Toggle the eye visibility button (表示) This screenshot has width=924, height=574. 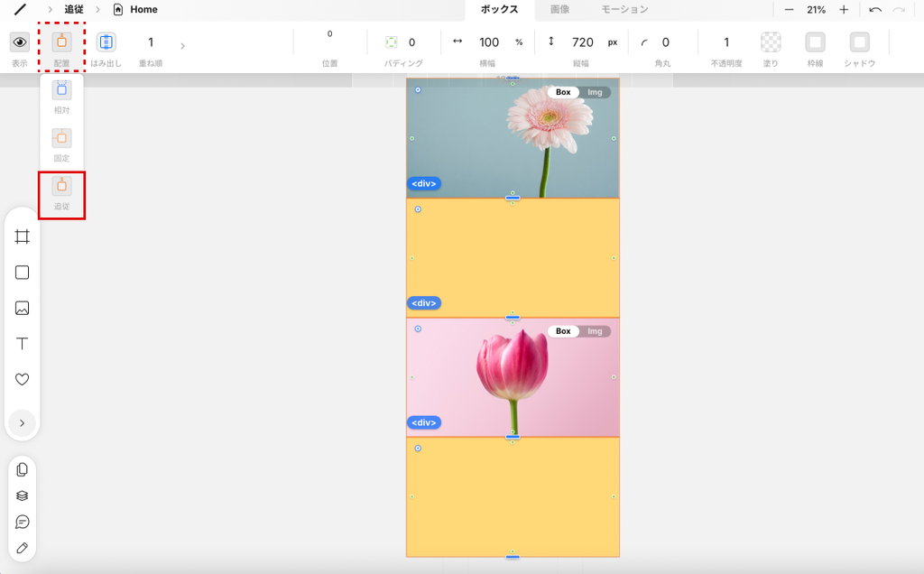[19, 42]
